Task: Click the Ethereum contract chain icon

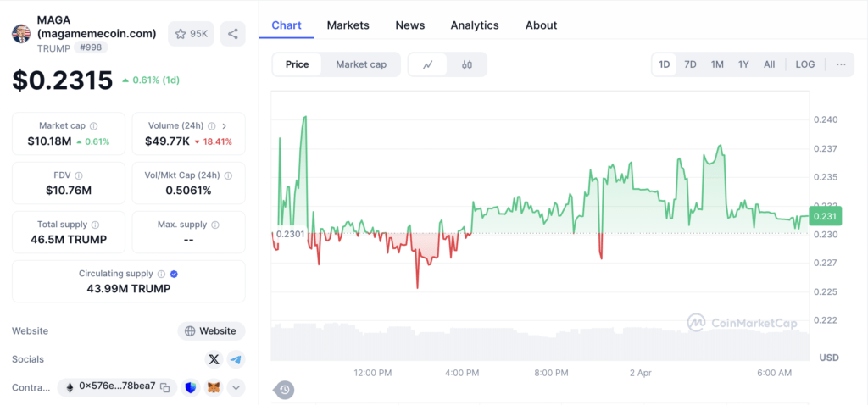Action: click(x=70, y=387)
